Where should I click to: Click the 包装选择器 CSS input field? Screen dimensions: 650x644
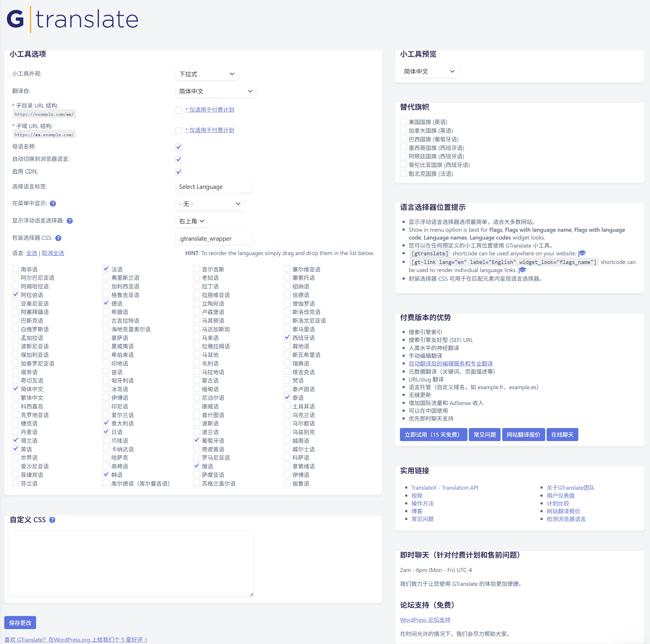tap(214, 238)
